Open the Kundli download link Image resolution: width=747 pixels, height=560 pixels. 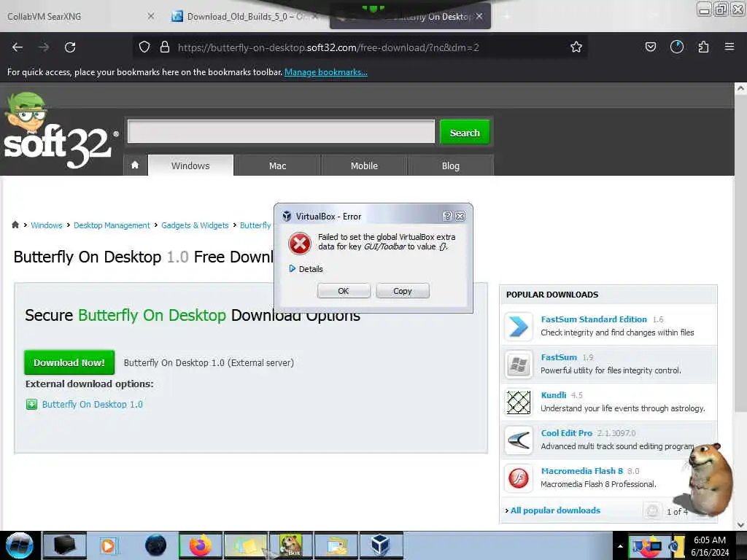click(x=553, y=395)
